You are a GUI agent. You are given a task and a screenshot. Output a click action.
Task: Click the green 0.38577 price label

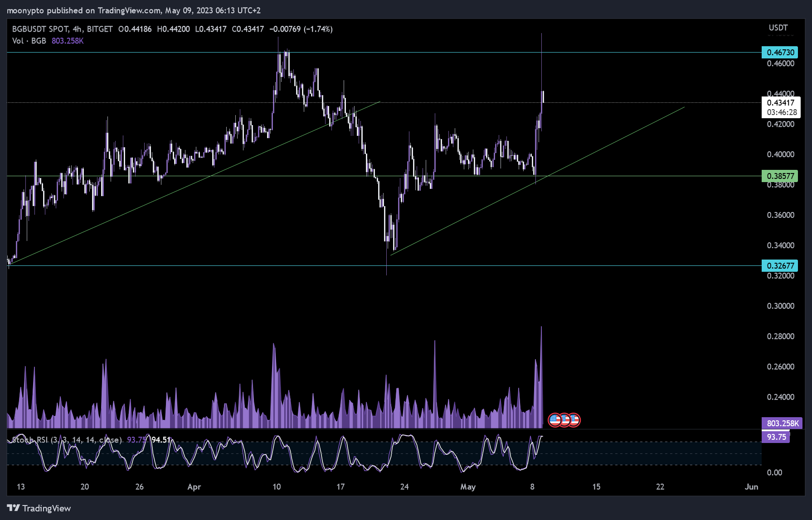point(780,176)
